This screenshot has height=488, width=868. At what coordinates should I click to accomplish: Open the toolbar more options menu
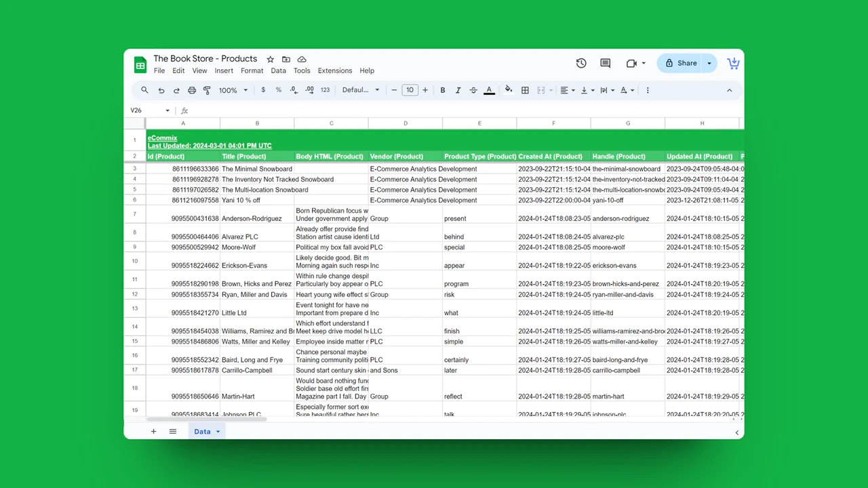(648, 90)
